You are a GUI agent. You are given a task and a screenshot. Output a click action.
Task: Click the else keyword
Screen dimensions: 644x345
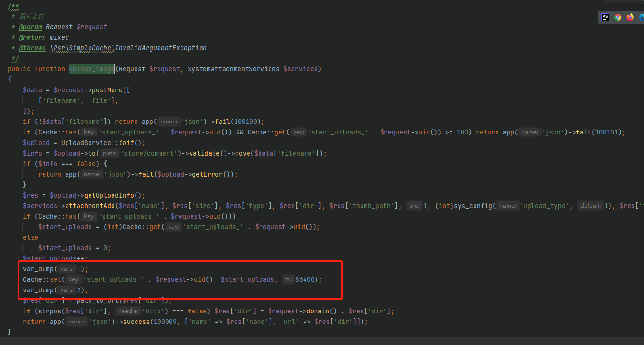31,237
